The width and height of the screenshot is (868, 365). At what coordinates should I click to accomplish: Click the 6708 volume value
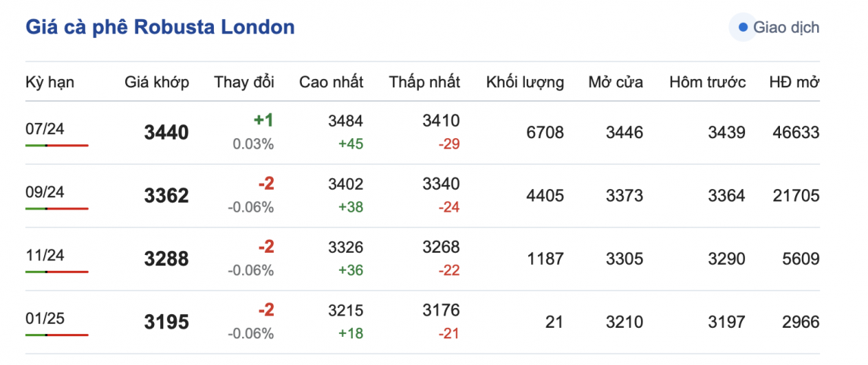tap(545, 133)
